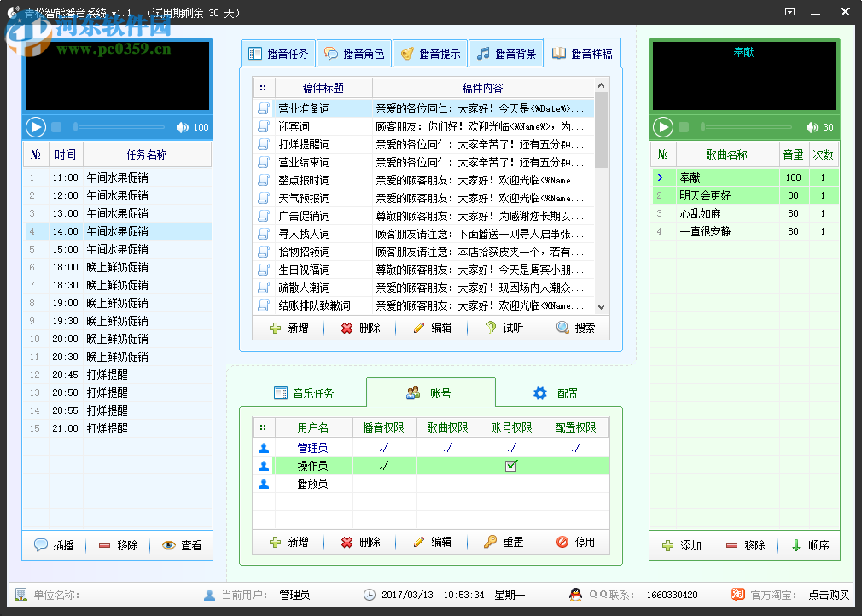This screenshot has height=616, width=862.
Task: Click the 添加 add song icon
Action: (667, 545)
